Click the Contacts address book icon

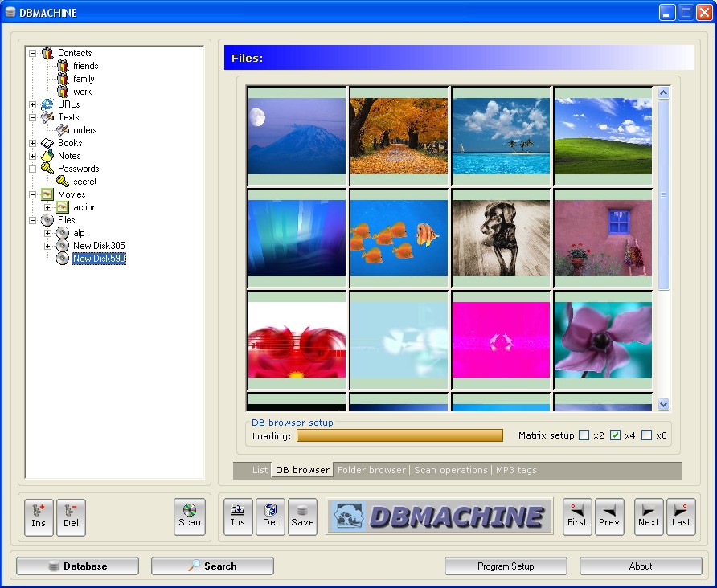(47, 53)
